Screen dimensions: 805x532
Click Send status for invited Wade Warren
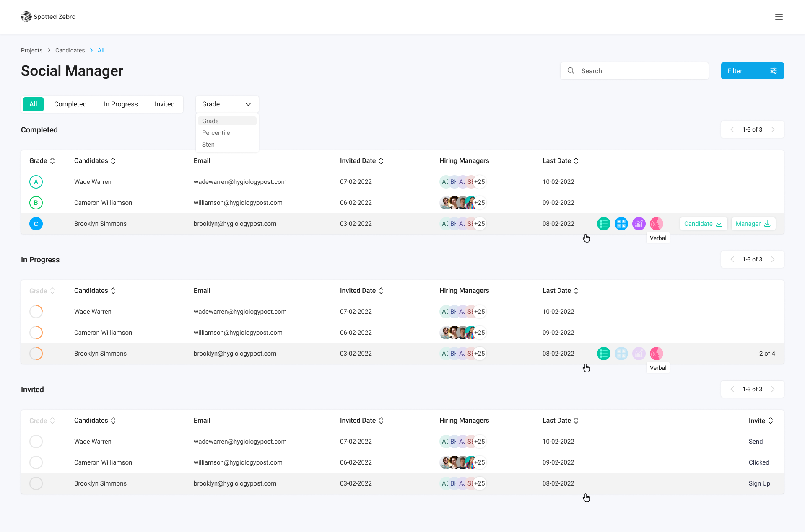point(756,442)
